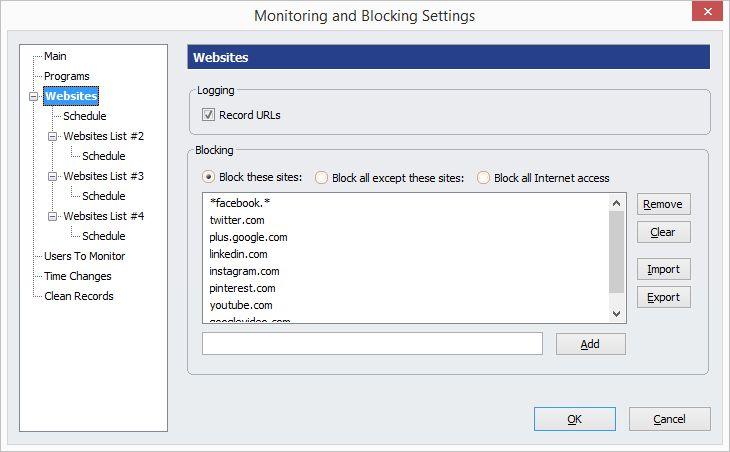Import a website list
This screenshot has height=452, width=730.
click(x=663, y=270)
